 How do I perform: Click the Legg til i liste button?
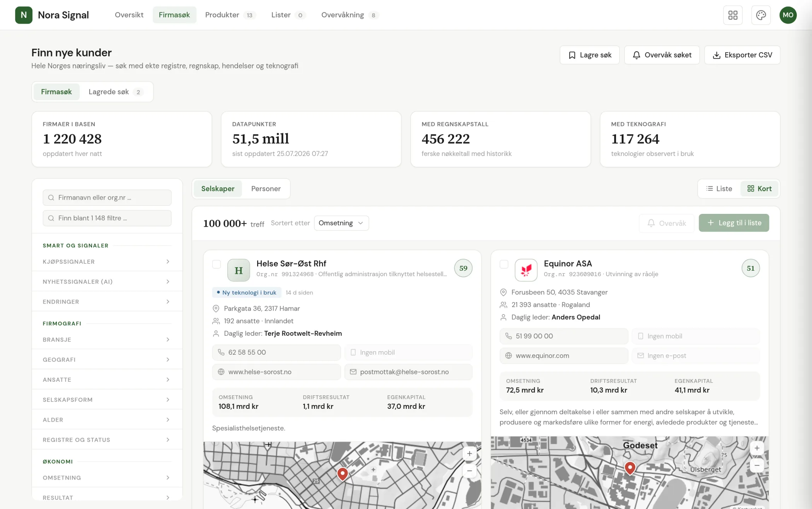click(x=734, y=223)
